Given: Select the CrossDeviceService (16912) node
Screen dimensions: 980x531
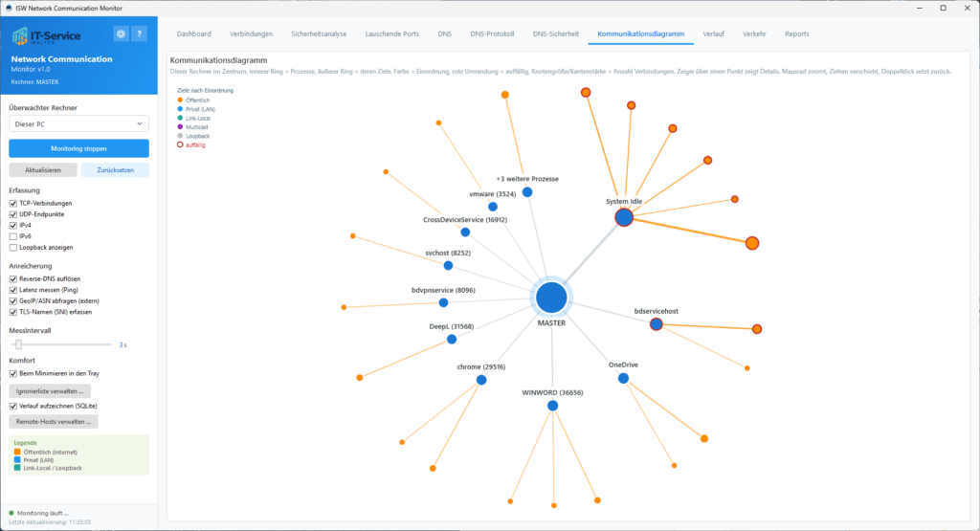Looking at the screenshot, I should [465, 232].
